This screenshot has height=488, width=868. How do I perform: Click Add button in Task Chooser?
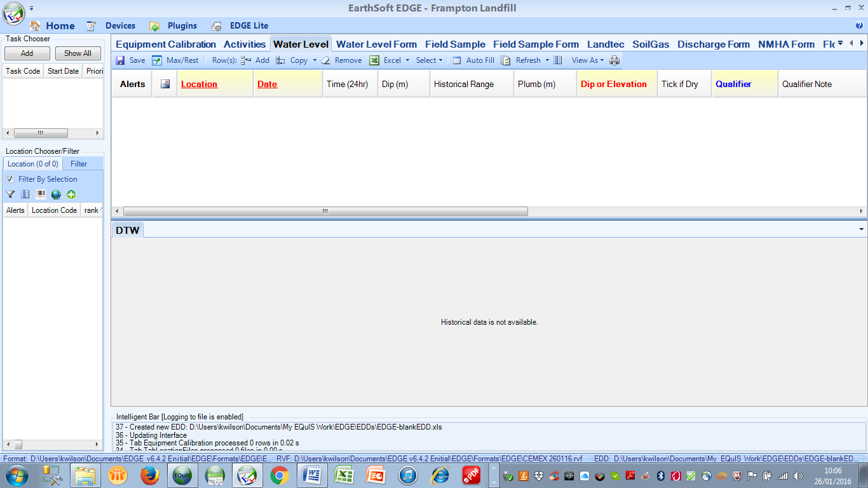tap(27, 53)
